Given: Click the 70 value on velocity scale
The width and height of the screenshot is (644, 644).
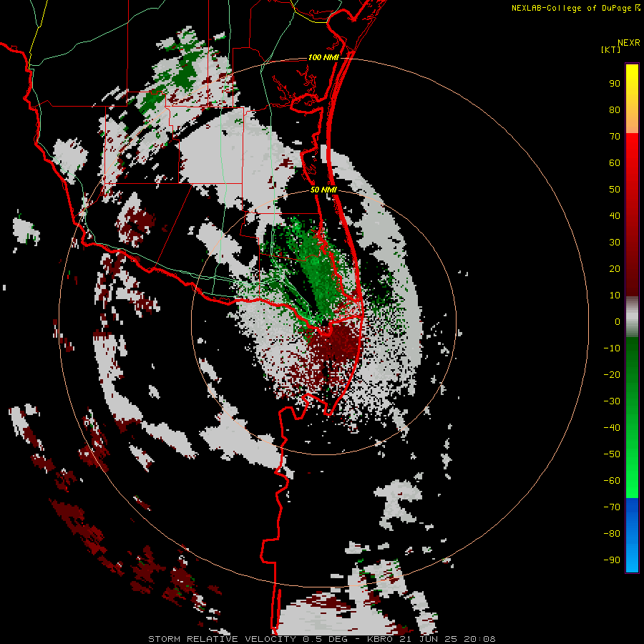Looking at the screenshot, I should coord(615,137).
